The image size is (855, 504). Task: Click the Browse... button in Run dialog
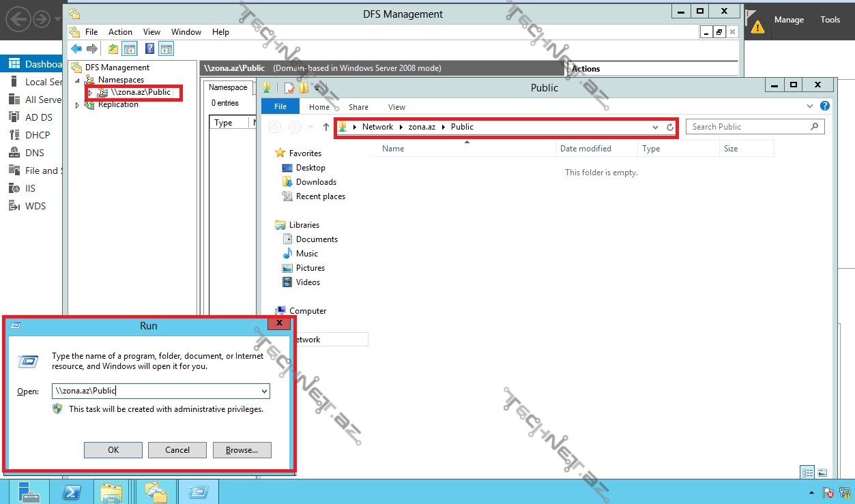242,450
